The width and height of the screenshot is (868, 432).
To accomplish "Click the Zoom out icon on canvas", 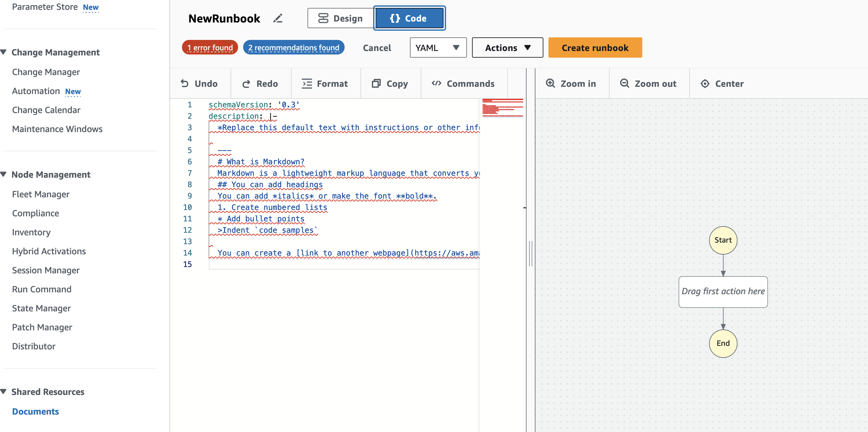I will 625,84.
